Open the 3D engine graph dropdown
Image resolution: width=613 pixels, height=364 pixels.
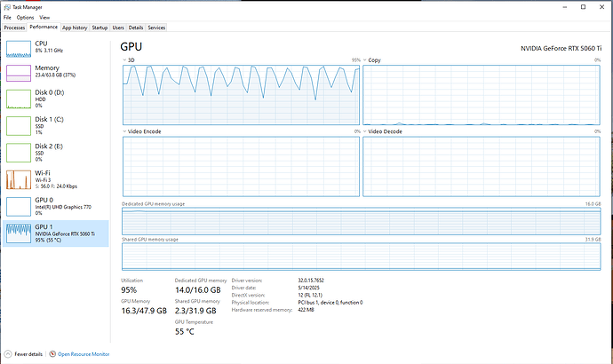point(124,60)
